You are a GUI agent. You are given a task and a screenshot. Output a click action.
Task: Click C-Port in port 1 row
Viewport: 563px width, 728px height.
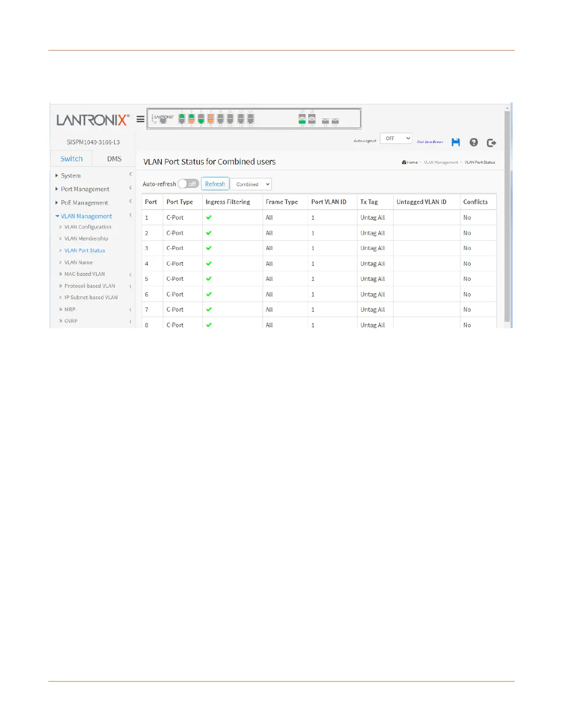pos(175,217)
